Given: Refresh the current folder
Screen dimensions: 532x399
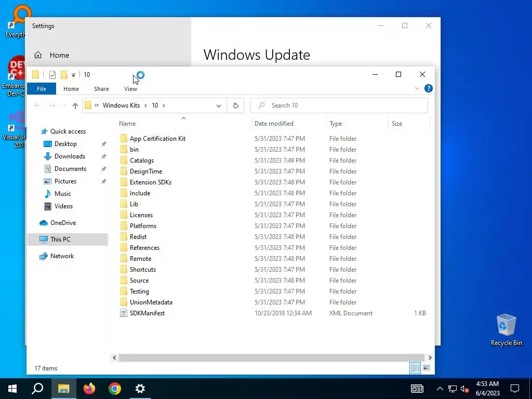Looking at the screenshot, I should point(236,105).
